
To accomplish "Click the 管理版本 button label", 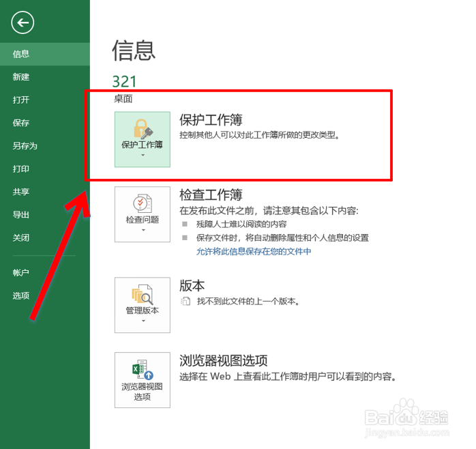I will coord(143,310).
